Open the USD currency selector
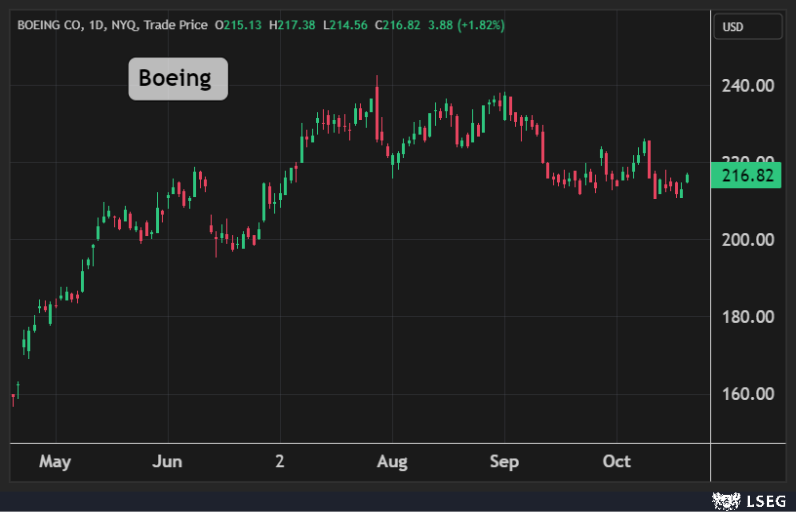 coord(747,27)
